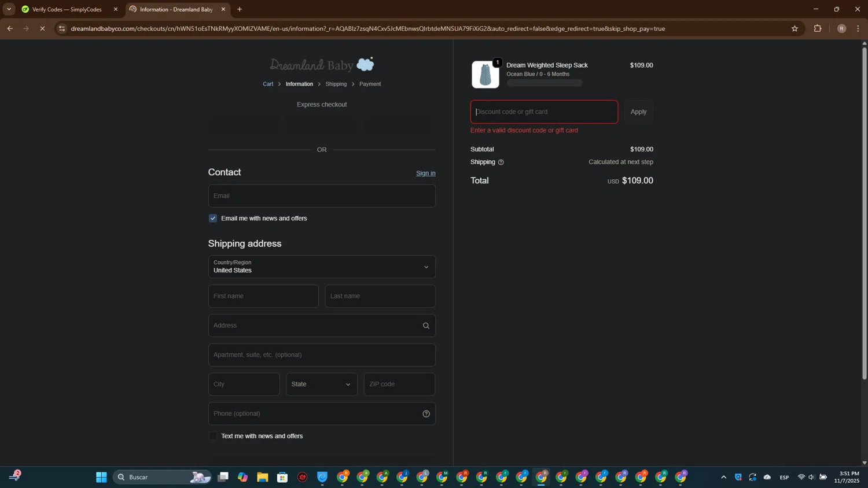Launch Copilot from the taskbar
This screenshot has height=488, width=868.
[242, 477]
